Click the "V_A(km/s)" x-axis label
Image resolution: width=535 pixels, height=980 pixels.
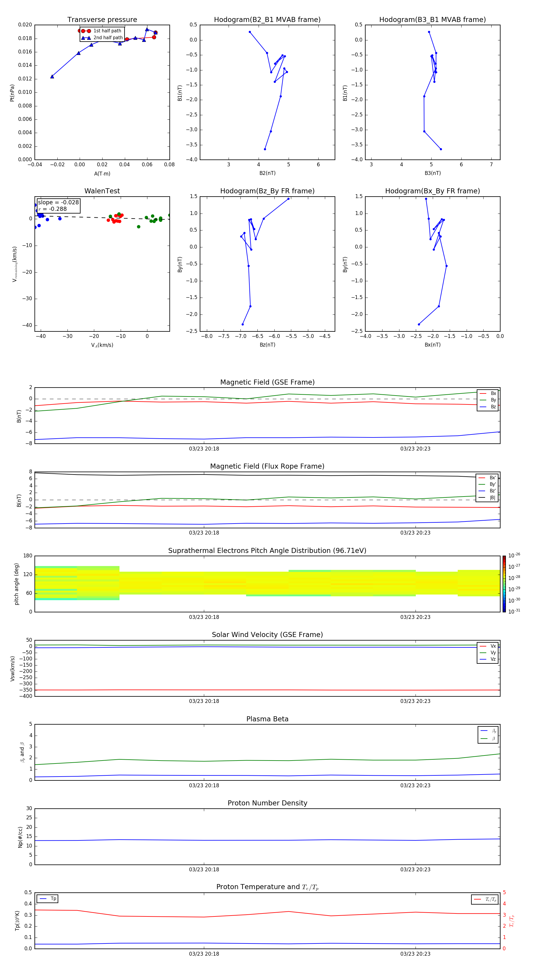[x=102, y=345]
